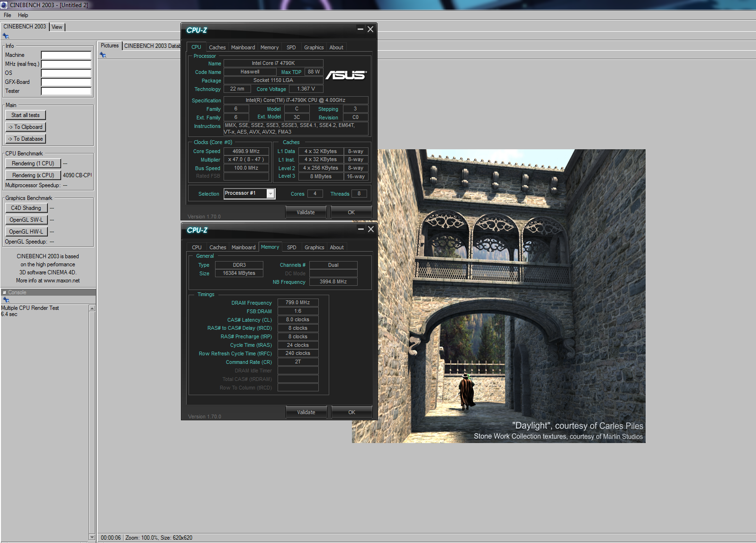Click OK in upper CPU-Z window
The height and width of the screenshot is (543, 756).
pyautogui.click(x=351, y=212)
